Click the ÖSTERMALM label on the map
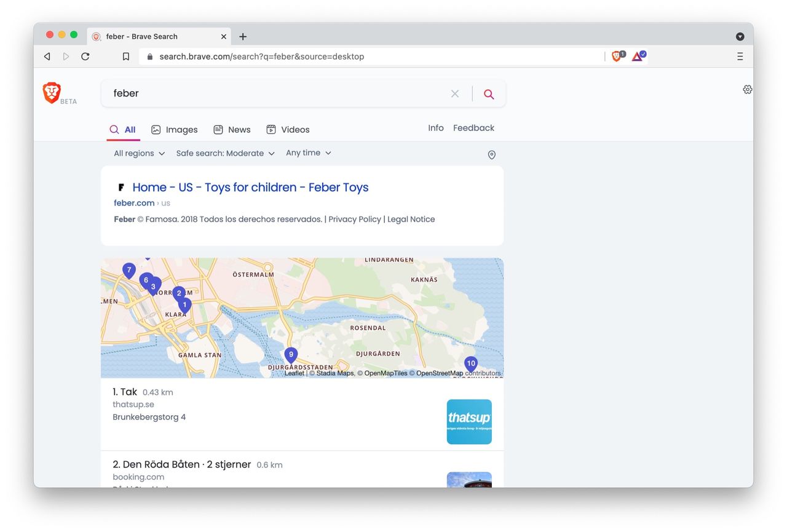 coord(253,274)
